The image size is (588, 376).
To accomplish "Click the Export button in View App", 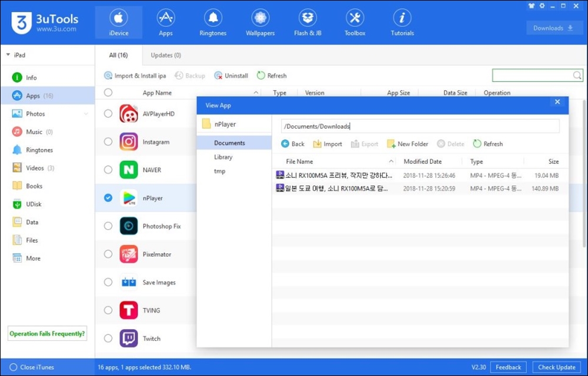I will point(365,144).
